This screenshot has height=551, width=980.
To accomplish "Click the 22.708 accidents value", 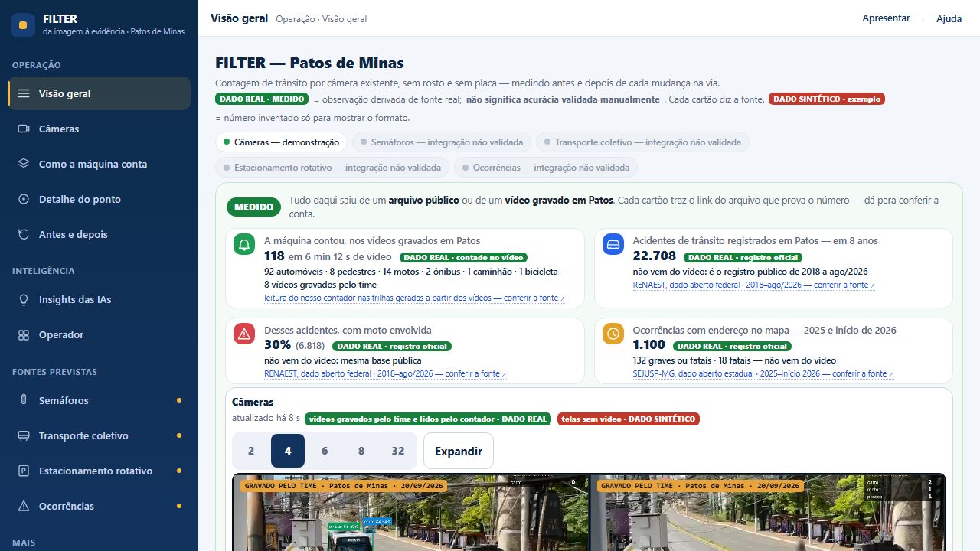I will click(655, 256).
